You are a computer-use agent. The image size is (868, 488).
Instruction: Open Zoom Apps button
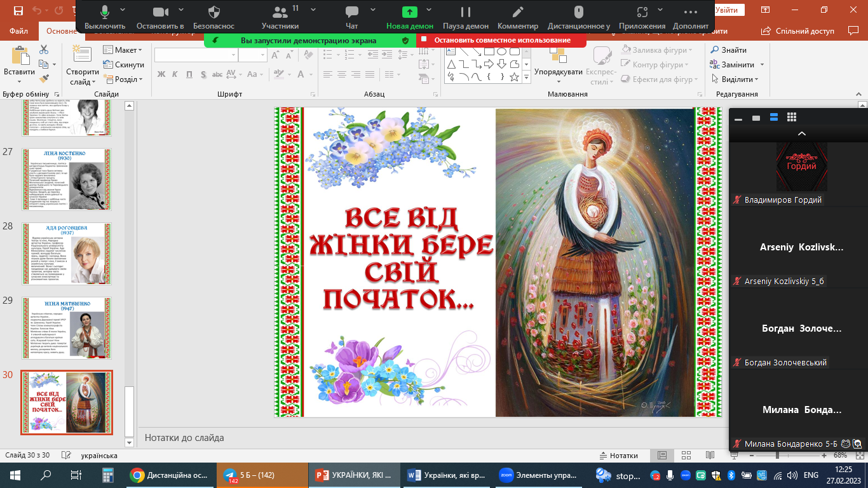pos(642,18)
